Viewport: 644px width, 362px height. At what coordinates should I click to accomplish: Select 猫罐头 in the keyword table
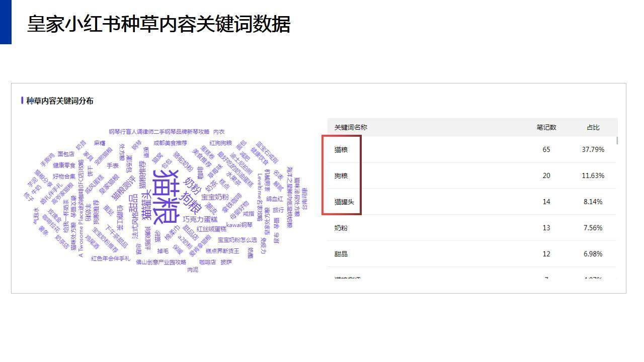tap(344, 202)
